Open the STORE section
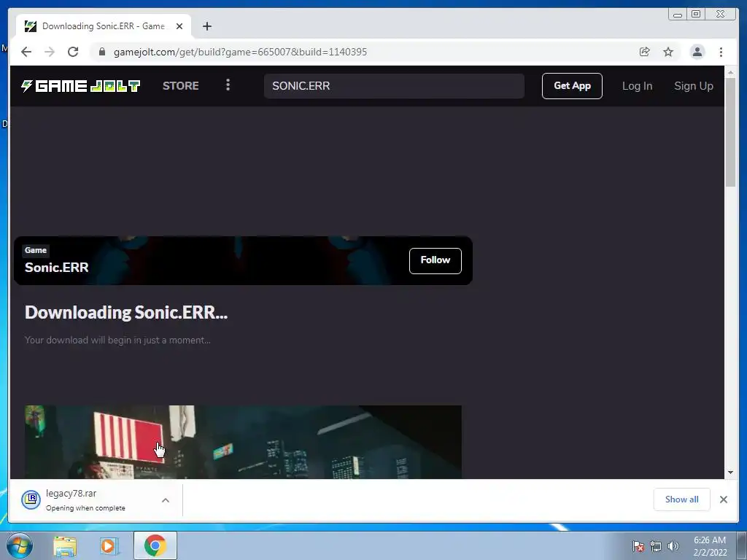Image resolution: width=747 pixels, height=560 pixels. [181, 86]
